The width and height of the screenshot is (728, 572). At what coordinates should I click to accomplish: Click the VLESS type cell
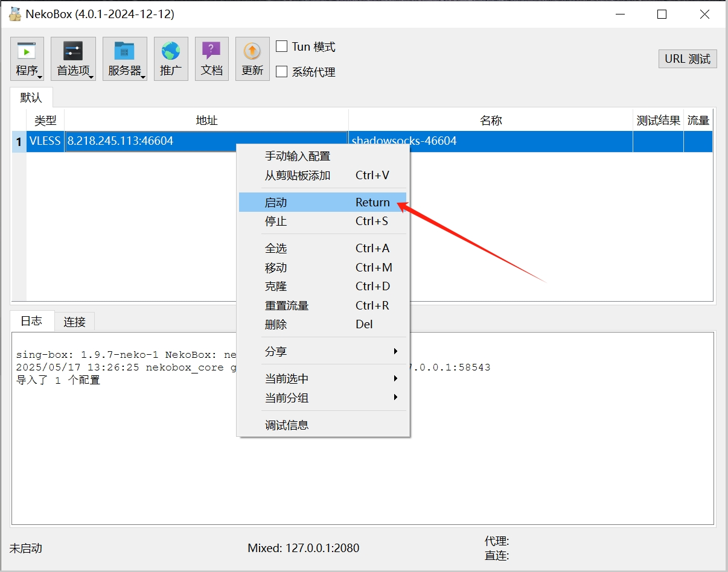[x=45, y=141]
